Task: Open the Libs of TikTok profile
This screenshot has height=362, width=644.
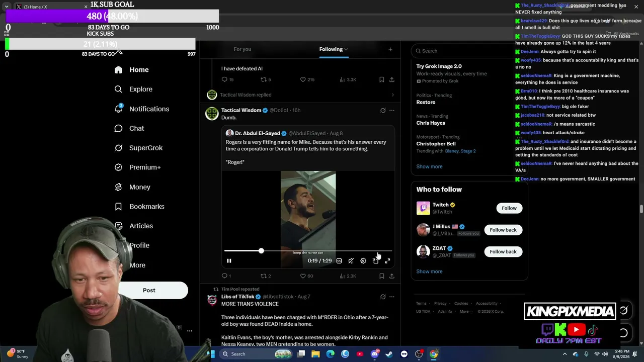Action: point(238,297)
